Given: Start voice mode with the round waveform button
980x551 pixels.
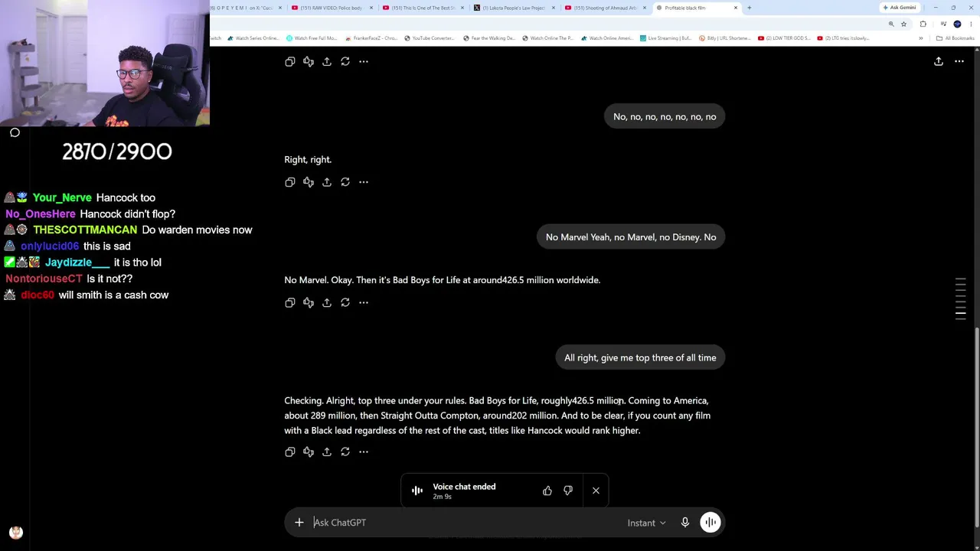Looking at the screenshot, I should 710,523.
